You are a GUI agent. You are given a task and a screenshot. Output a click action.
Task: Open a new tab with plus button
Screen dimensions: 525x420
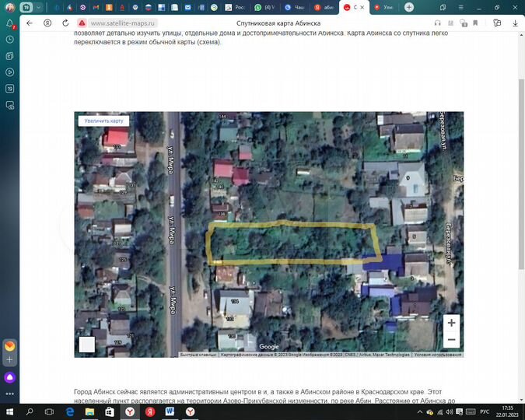(409, 7)
